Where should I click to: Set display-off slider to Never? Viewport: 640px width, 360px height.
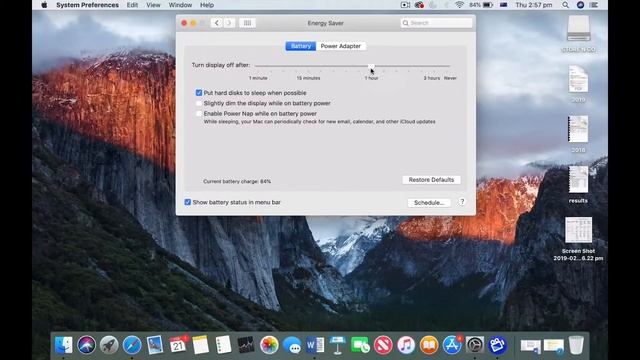click(449, 66)
